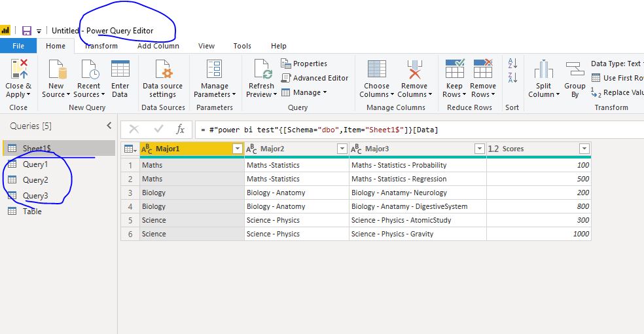Sort descending Z to A
The height and width of the screenshot is (334, 644).
click(512, 77)
